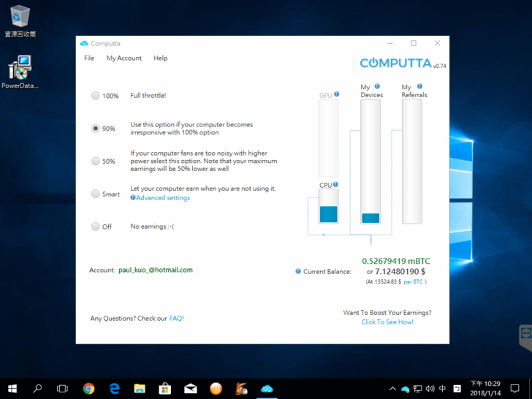Click the taskbar clock showing 10:29
Screen dimensions: 532x399
[485, 389]
